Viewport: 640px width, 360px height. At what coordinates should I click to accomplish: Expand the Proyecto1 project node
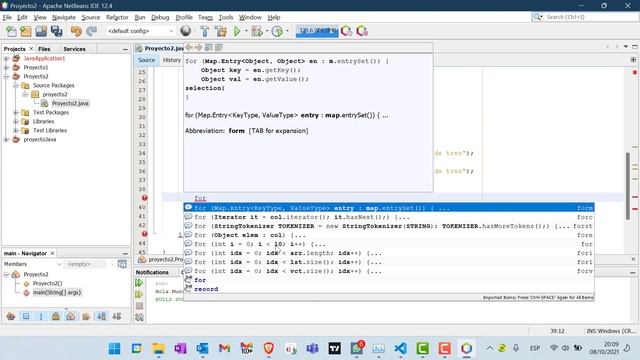pyautogui.click(x=7, y=67)
